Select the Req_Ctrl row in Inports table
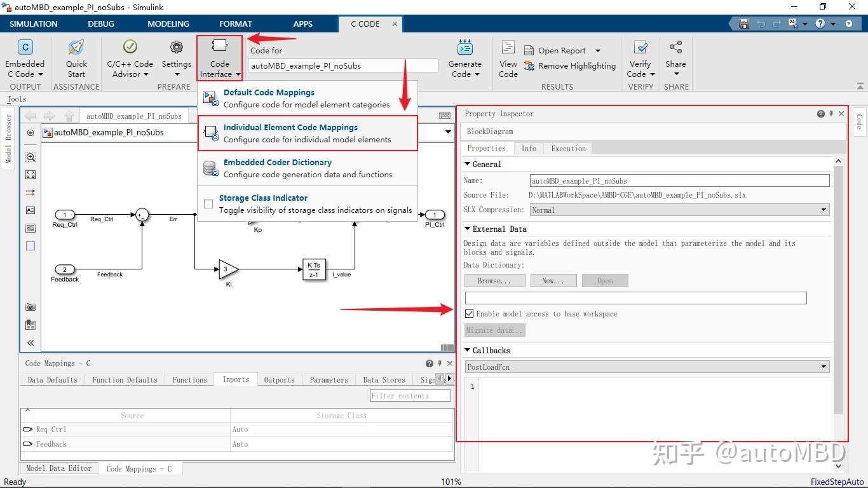The width and height of the screenshot is (868, 488). [x=238, y=430]
